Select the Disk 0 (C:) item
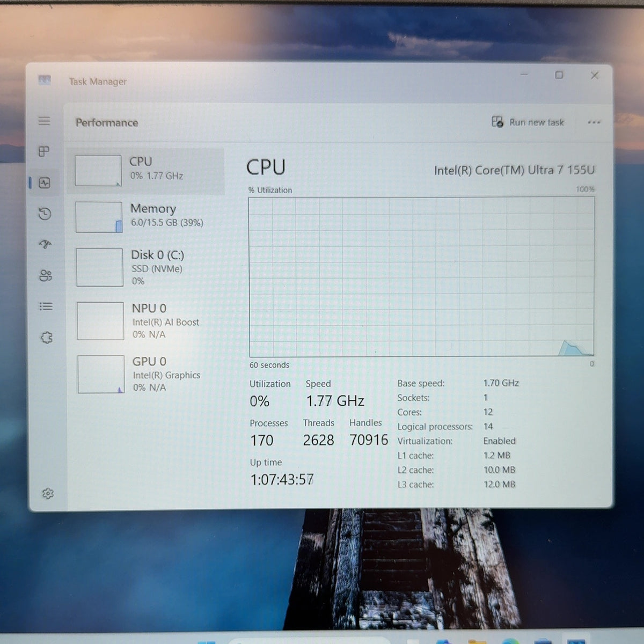Viewport: 644px width, 644px height. pos(148,267)
